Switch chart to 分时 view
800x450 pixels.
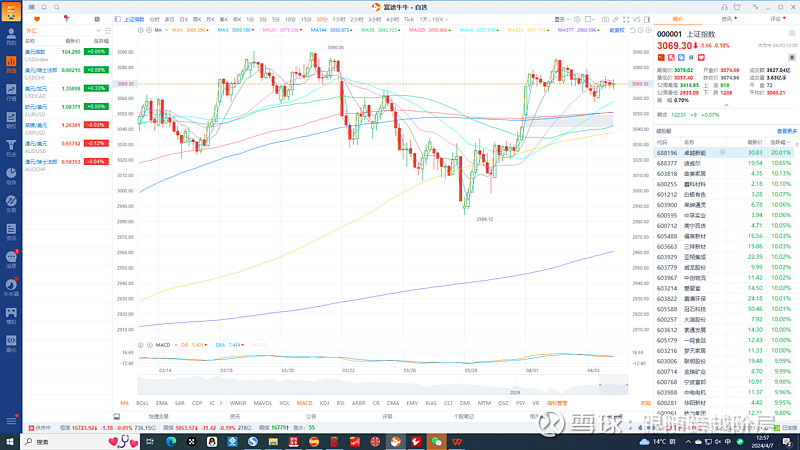154,19
